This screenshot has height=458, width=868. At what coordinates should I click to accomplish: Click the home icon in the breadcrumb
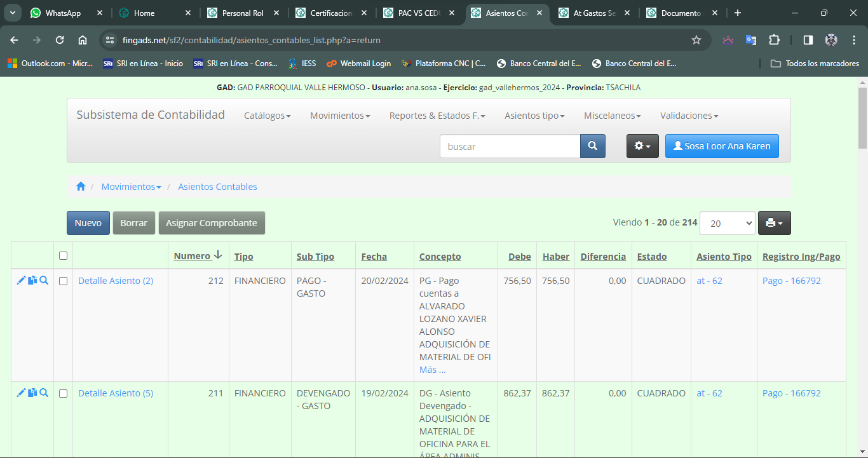tap(81, 187)
